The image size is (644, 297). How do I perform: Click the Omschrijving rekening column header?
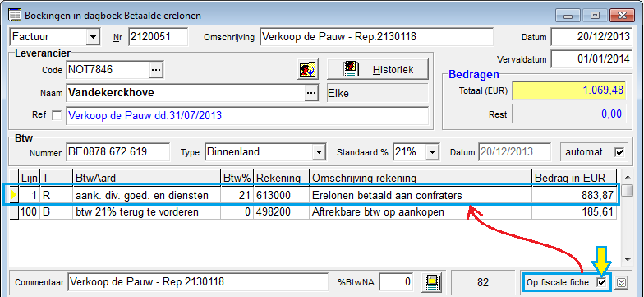tap(421, 178)
